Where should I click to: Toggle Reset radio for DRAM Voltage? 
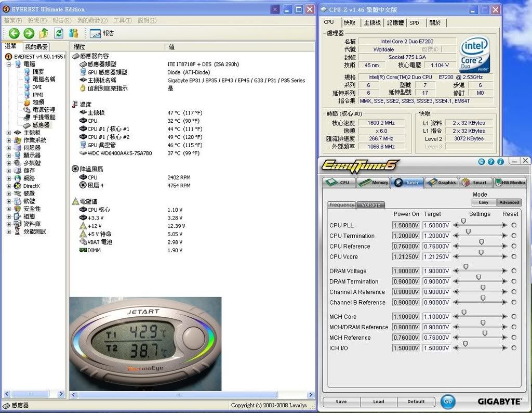pyautogui.click(x=514, y=271)
